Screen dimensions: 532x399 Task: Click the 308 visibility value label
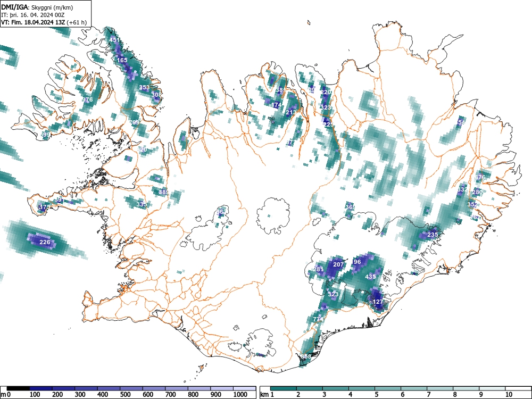[x=156, y=95]
